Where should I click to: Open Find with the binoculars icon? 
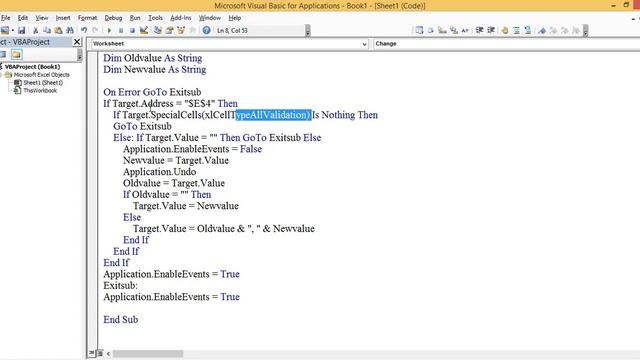tap(70, 30)
